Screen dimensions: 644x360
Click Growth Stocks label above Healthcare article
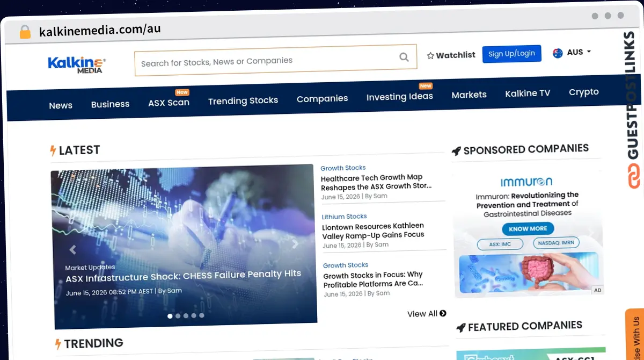coord(343,168)
